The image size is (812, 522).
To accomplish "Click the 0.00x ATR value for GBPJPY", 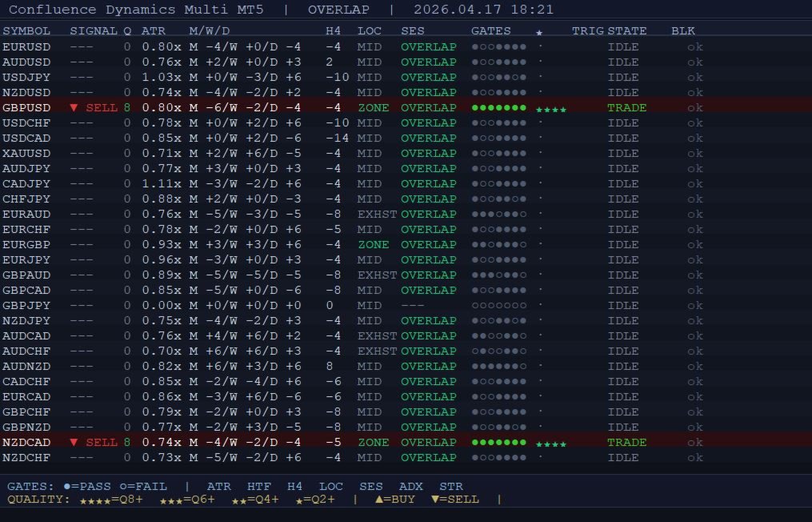I will (162, 306).
